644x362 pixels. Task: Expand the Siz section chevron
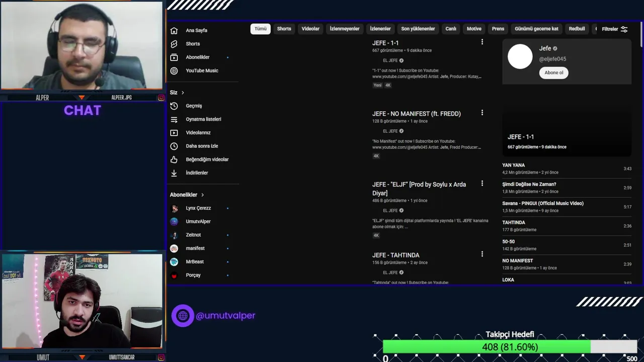tap(183, 93)
